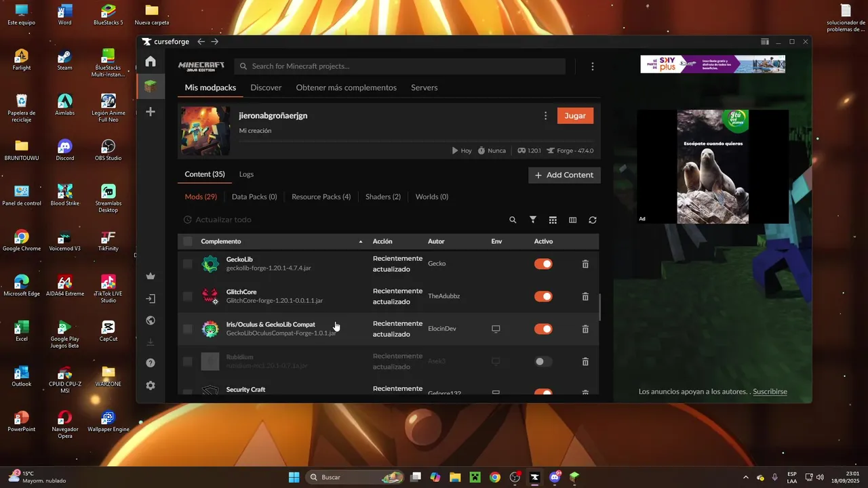Open CurseForge icon in the taskbar
This screenshot has width=868, height=488.
coord(534,477)
